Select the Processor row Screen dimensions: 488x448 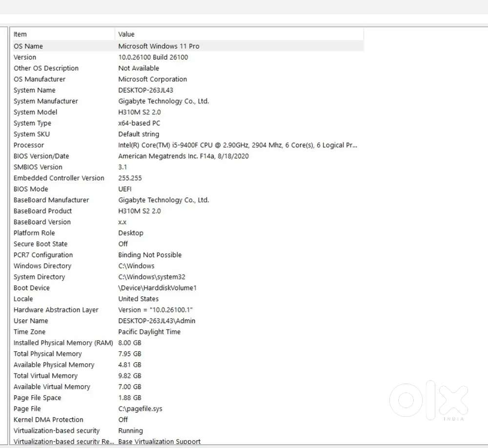pos(29,145)
